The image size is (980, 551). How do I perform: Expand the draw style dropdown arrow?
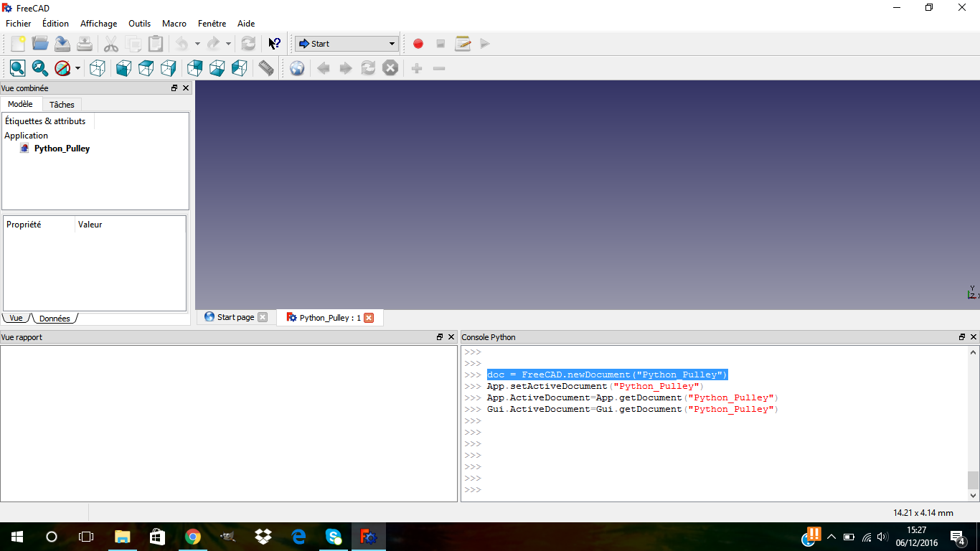77,69
